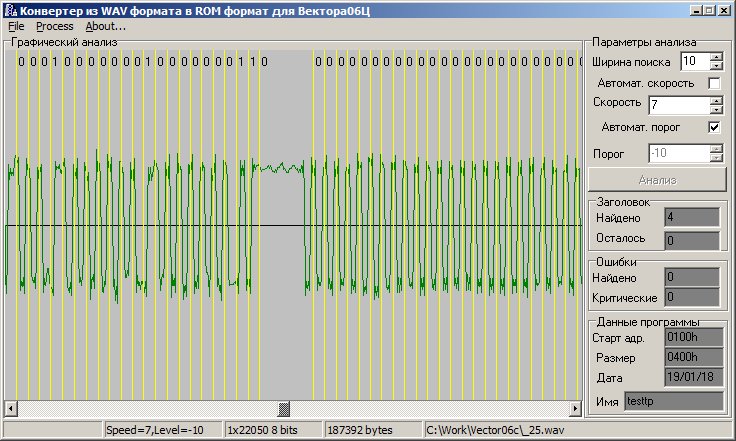
Task: Open the File menu
Action: tap(16, 26)
